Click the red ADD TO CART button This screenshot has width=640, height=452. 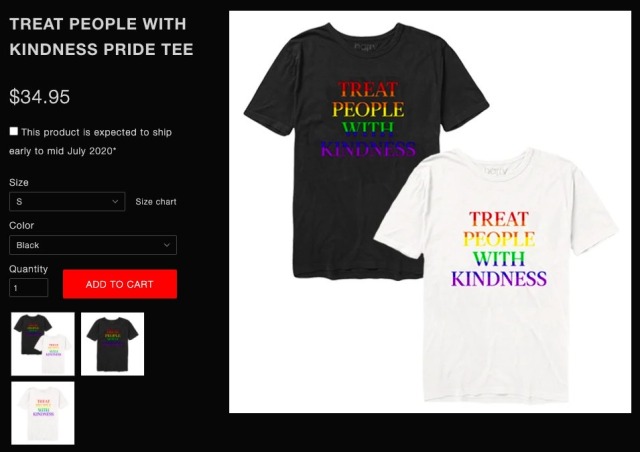[120, 284]
